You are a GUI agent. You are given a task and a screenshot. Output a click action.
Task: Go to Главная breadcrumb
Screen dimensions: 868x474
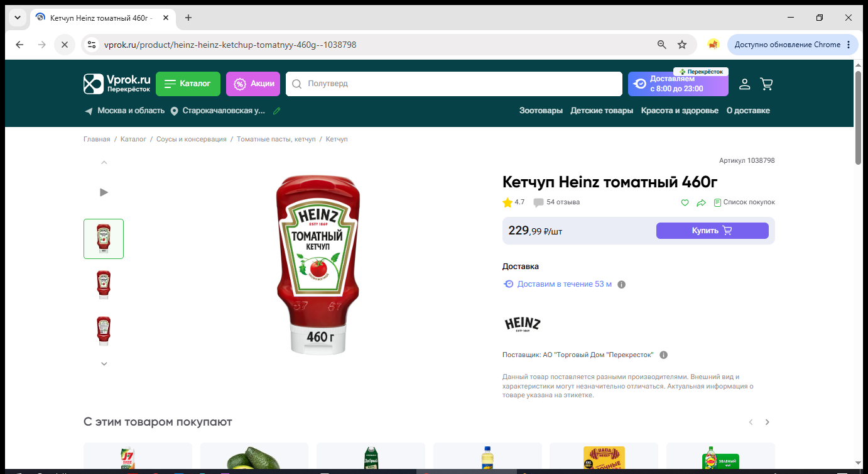(97, 139)
